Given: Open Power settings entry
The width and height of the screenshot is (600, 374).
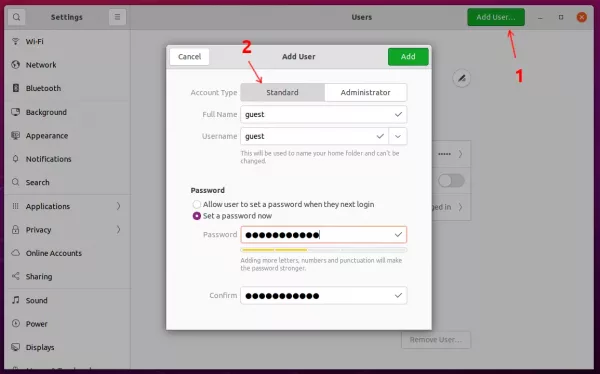Looking at the screenshot, I should 67,324.
